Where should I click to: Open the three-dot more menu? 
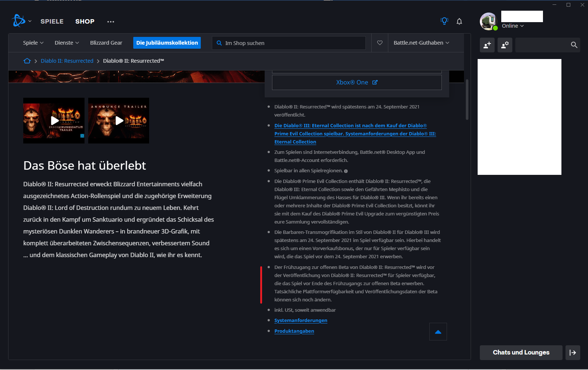(111, 22)
